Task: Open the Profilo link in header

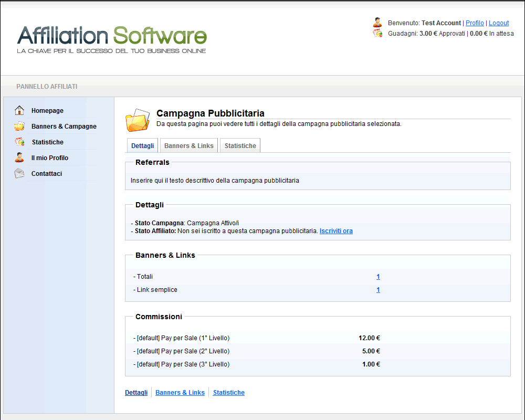Action: tap(475, 23)
